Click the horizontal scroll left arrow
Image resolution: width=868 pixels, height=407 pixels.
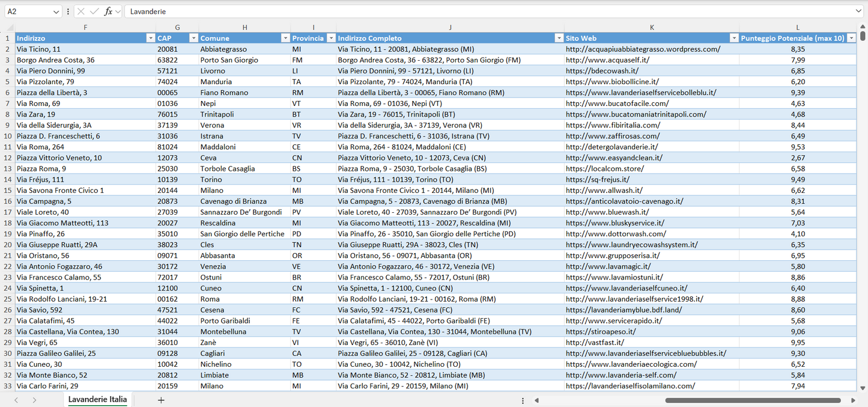(536, 399)
